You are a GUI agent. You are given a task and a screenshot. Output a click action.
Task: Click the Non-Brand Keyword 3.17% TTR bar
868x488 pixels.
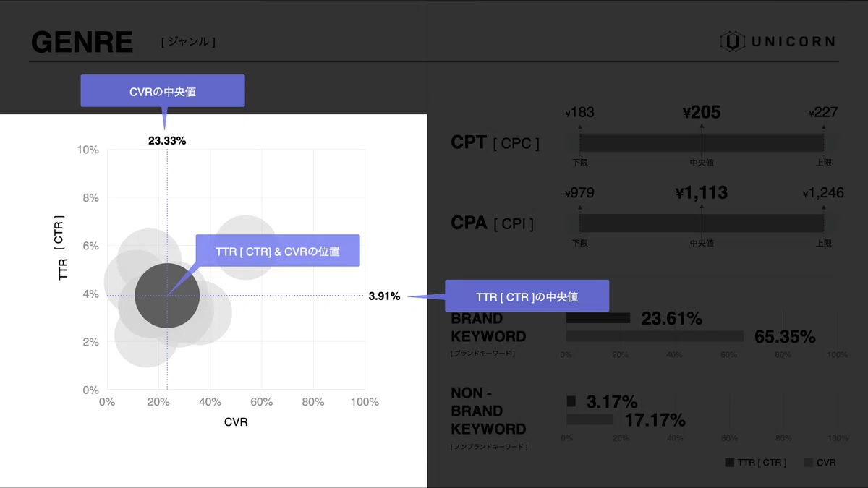coord(571,401)
